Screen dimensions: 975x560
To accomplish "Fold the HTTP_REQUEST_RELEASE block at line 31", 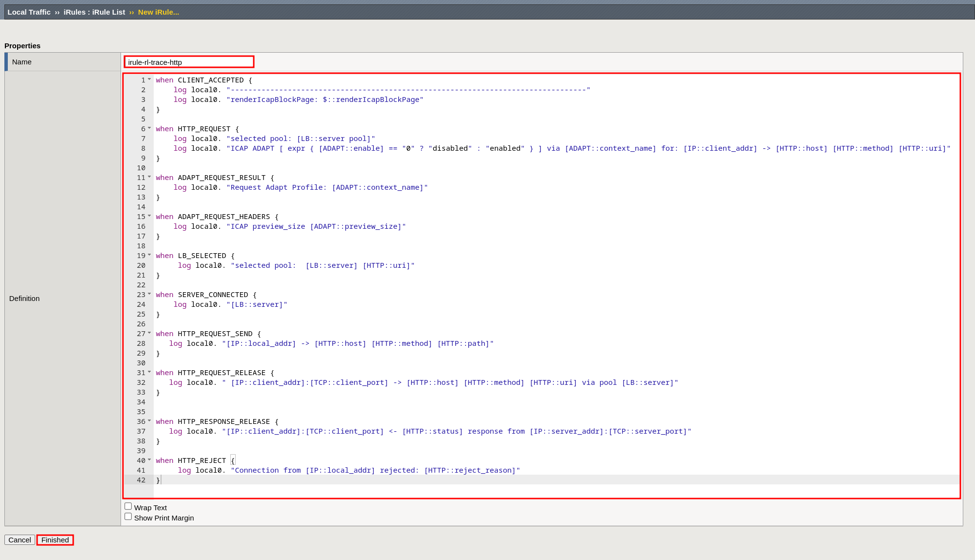I will pyautogui.click(x=149, y=372).
